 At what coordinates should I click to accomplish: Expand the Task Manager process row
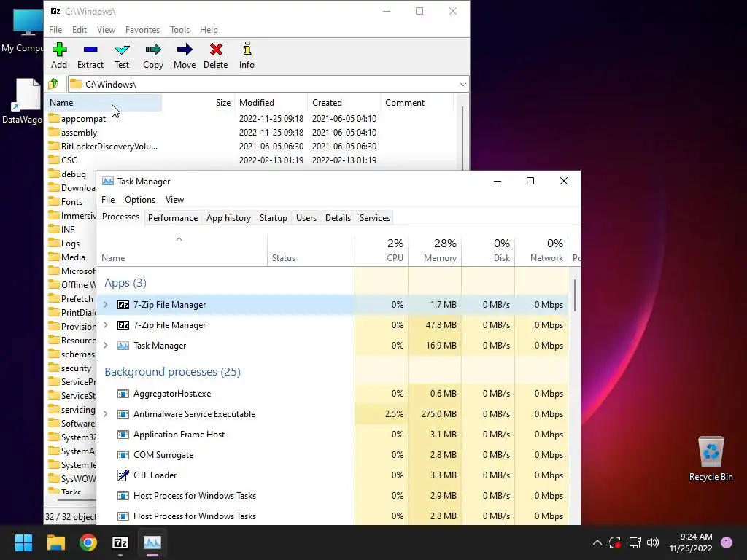pos(106,345)
